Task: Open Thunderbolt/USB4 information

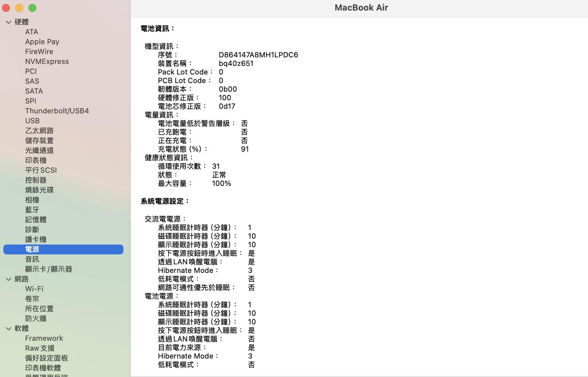Action: 57,111
